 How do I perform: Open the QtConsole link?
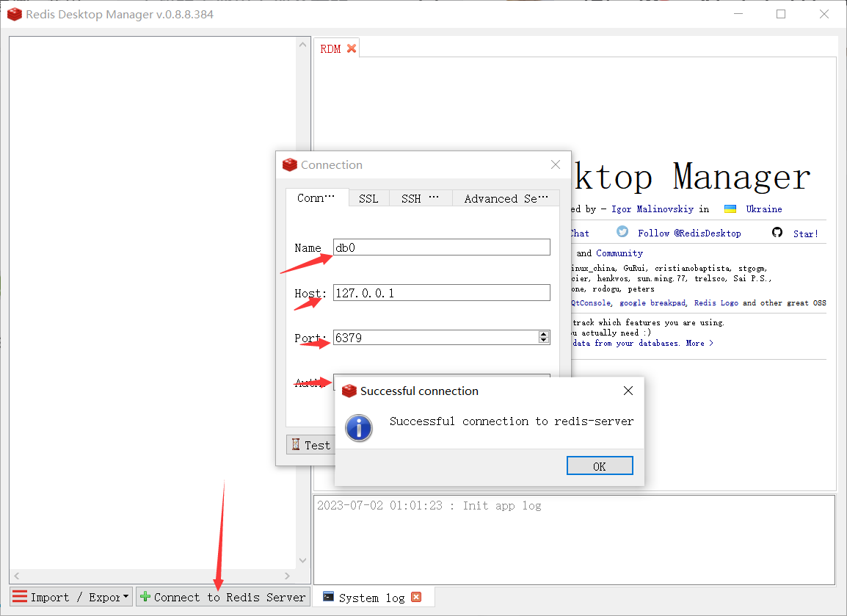(x=591, y=303)
